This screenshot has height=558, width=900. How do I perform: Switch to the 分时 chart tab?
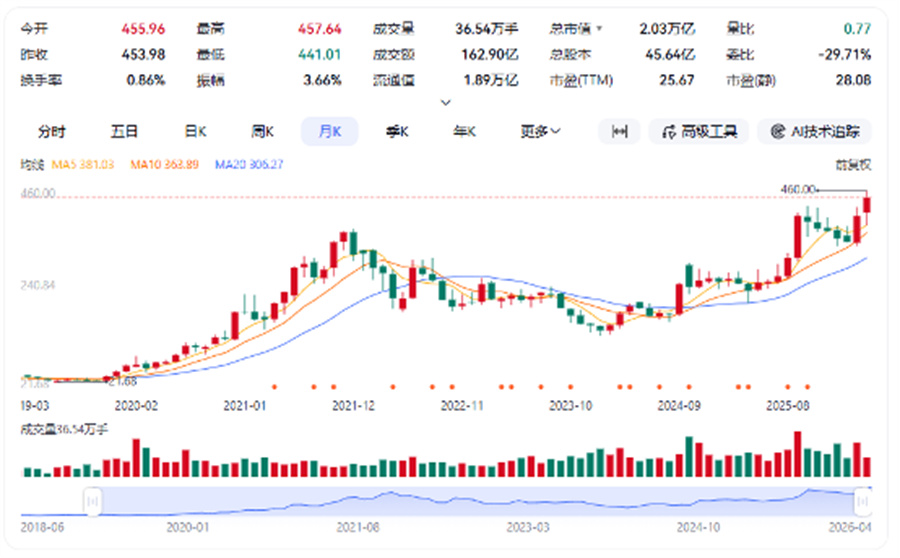coord(52,131)
